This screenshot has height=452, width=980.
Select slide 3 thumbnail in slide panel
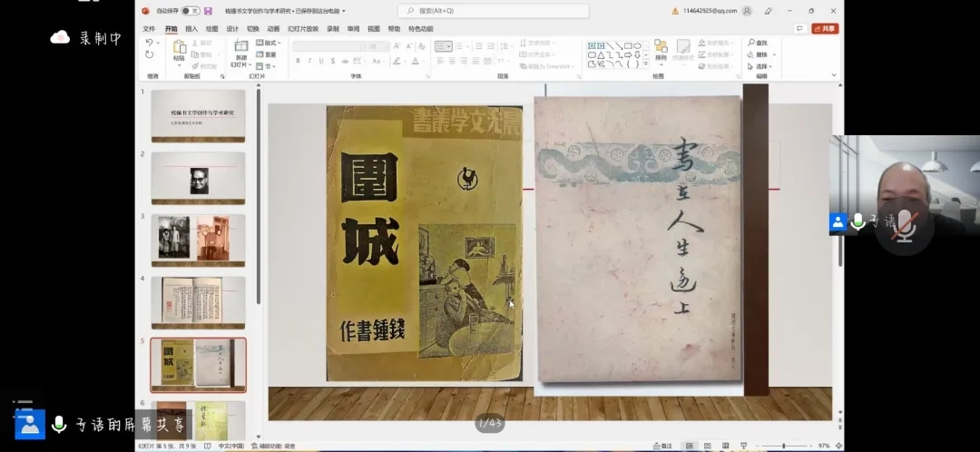(198, 239)
